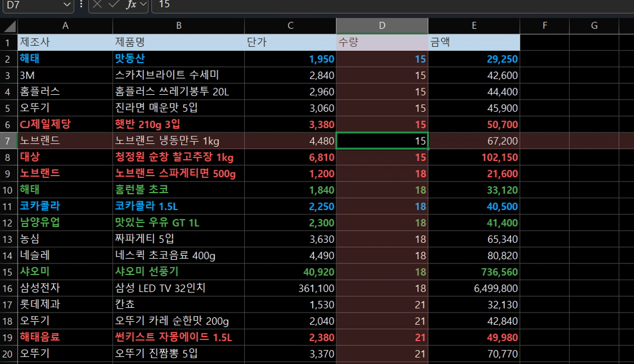Click the amount cell showing 6,499,800
Screen dimensions: 634x364
point(473,289)
